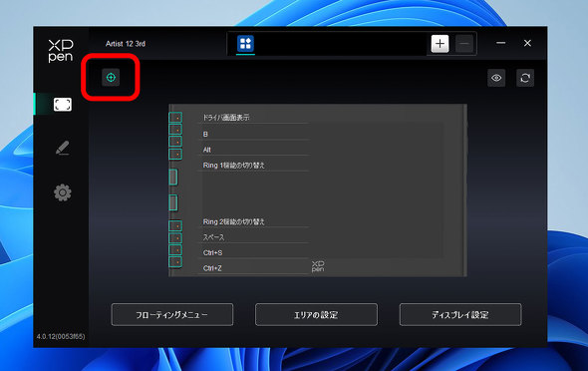Viewport: 588px width, 371px height.
Task: Click the grey minus remove-application button
Action: point(463,44)
